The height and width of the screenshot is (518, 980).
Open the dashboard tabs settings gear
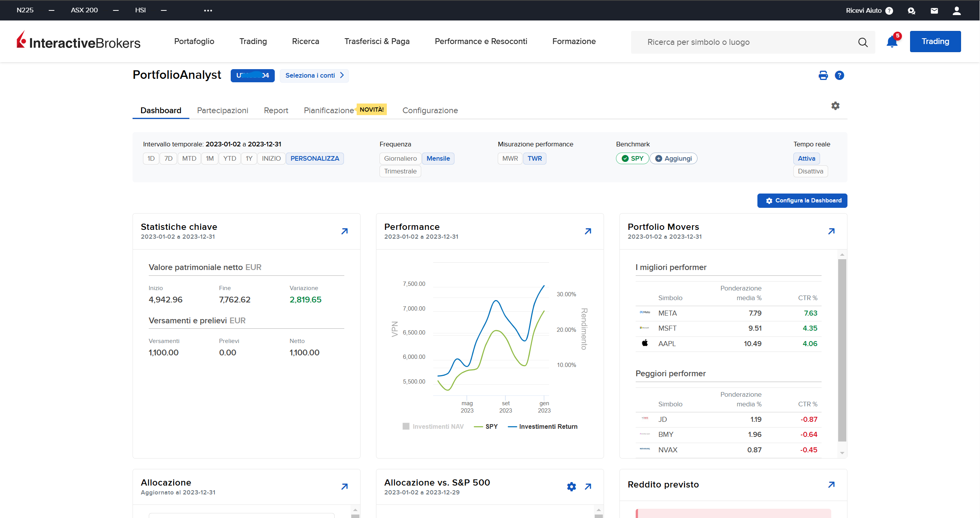pyautogui.click(x=835, y=105)
